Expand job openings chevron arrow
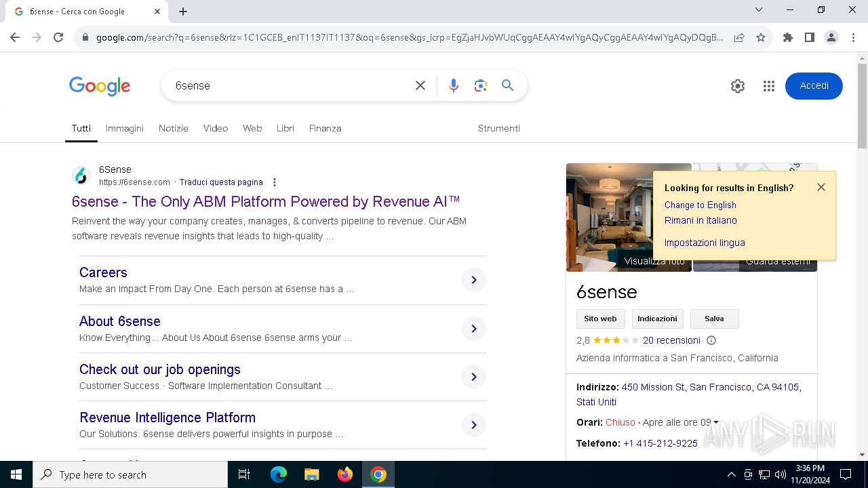Viewport: 868px width, 488px height. point(474,377)
